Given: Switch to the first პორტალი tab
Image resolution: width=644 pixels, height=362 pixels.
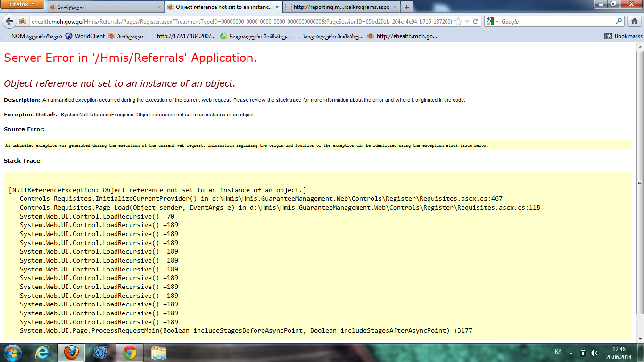Looking at the screenshot, I should (104, 7).
